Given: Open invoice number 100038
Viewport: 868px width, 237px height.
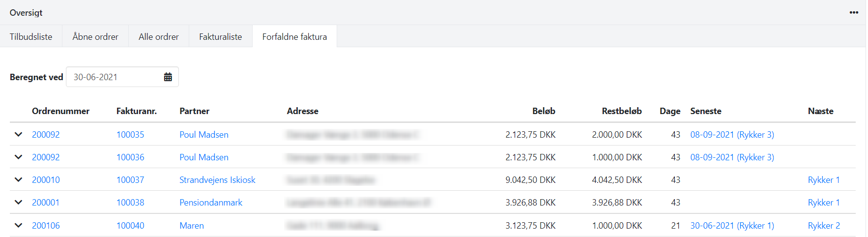Looking at the screenshot, I should coord(130,203).
